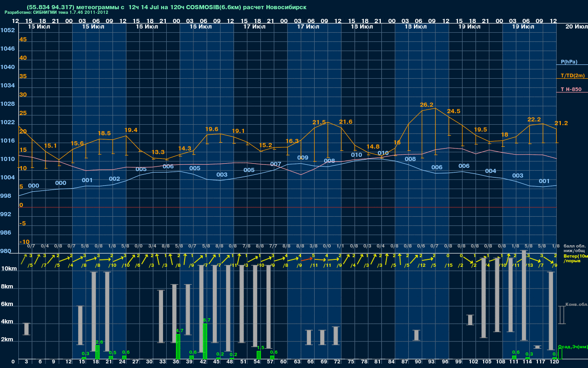Click forecast hour 117 on bottom axis
Screen dimensions: 588x368
point(541,362)
